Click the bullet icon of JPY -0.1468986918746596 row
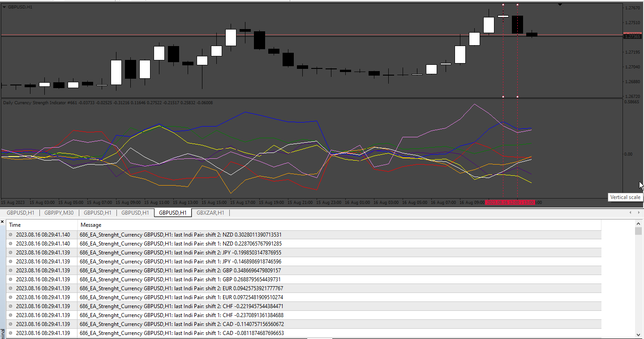The height and width of the screenshot is (339, 644). click(x=11, y=262)
